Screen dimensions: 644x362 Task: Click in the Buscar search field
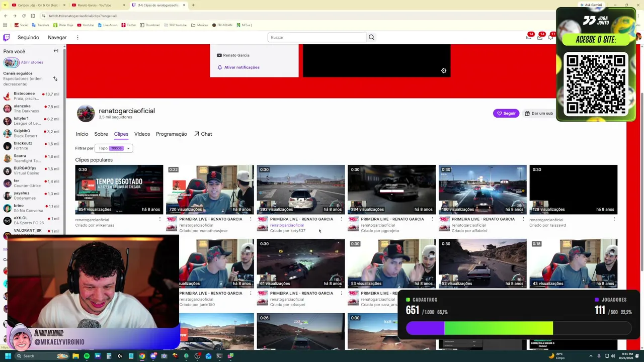pyautogui.click(x=316, y=37)
